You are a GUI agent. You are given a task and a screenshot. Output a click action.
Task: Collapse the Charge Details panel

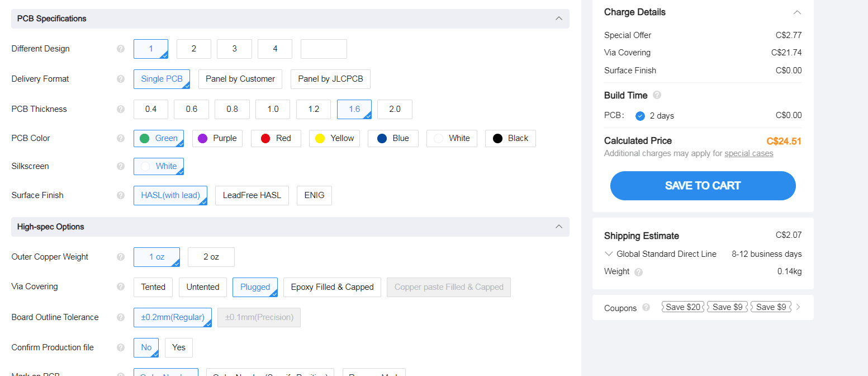797,12
